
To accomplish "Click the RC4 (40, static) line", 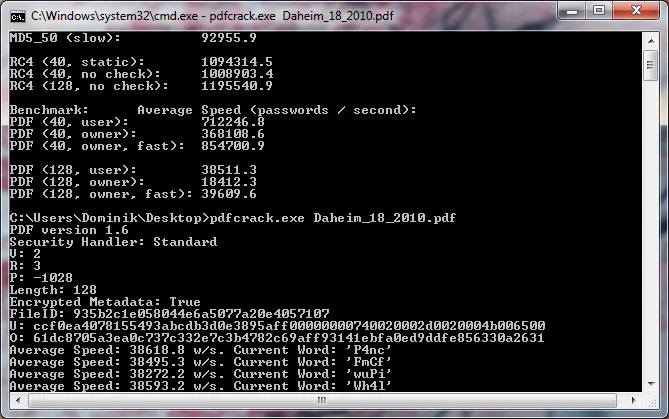I will [141, 62].
